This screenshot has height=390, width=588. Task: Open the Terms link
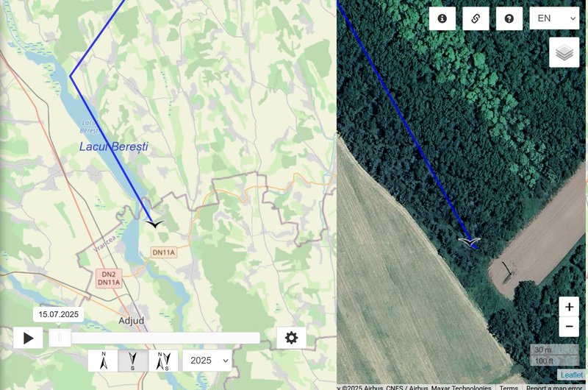(x=509, y=387)
